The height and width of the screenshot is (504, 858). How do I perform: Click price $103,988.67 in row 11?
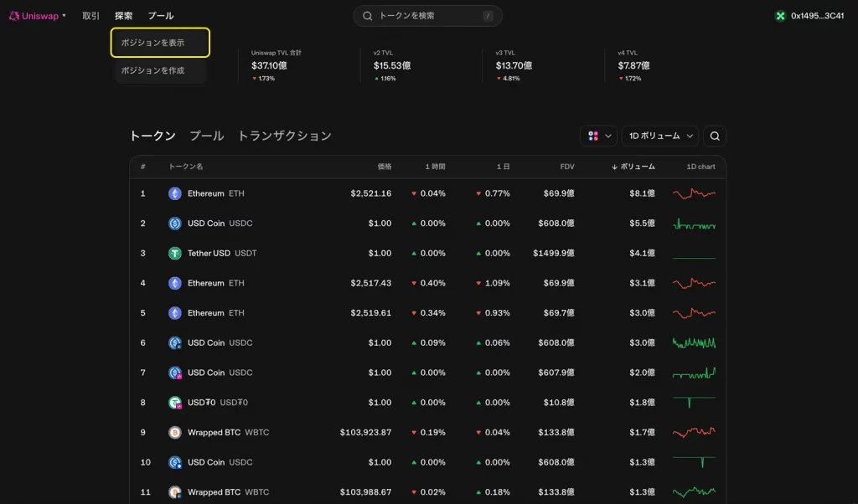tap(365, 492)
